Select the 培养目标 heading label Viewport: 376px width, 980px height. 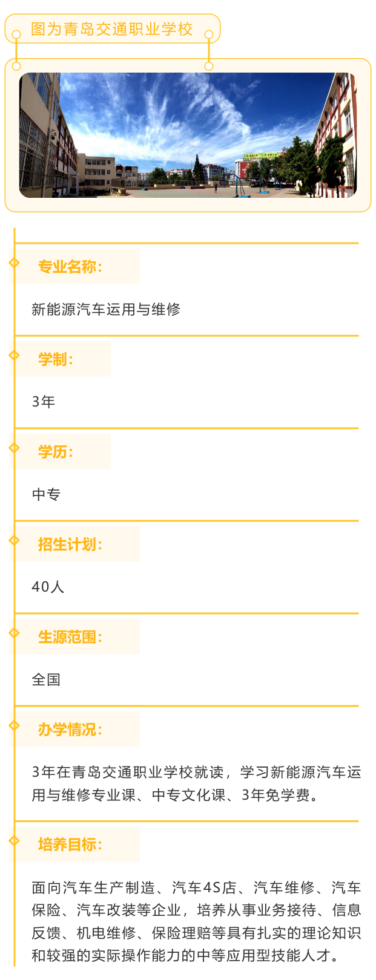tap(70, 844)
